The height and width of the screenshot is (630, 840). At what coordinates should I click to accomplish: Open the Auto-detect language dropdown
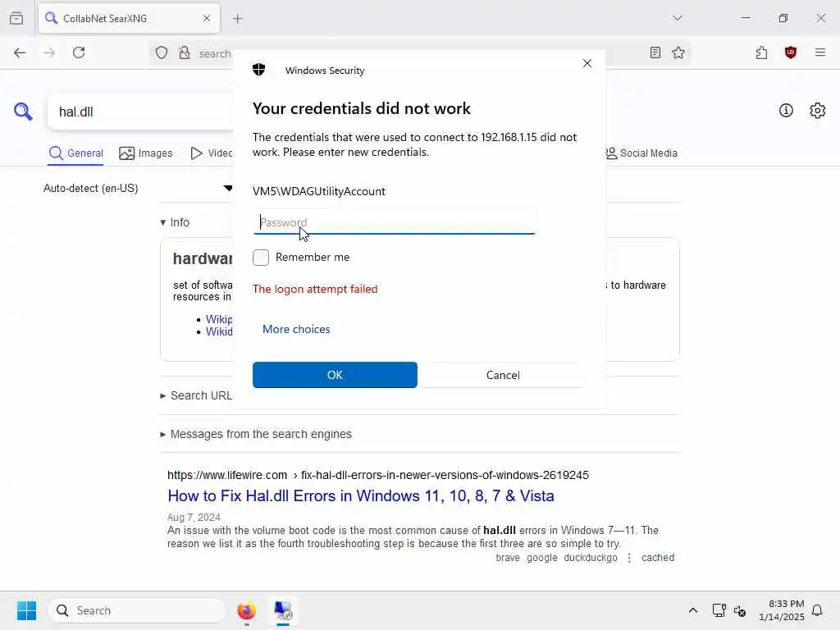click(x=138, y=188)
